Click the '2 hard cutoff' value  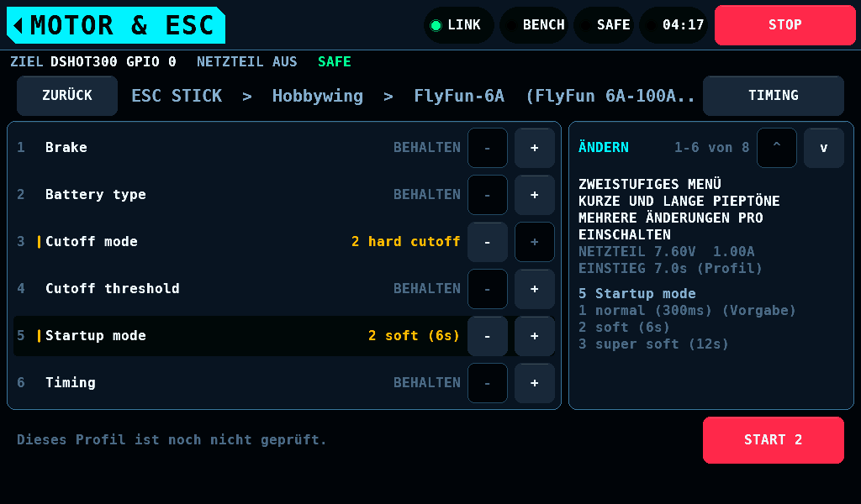[406, 242]
